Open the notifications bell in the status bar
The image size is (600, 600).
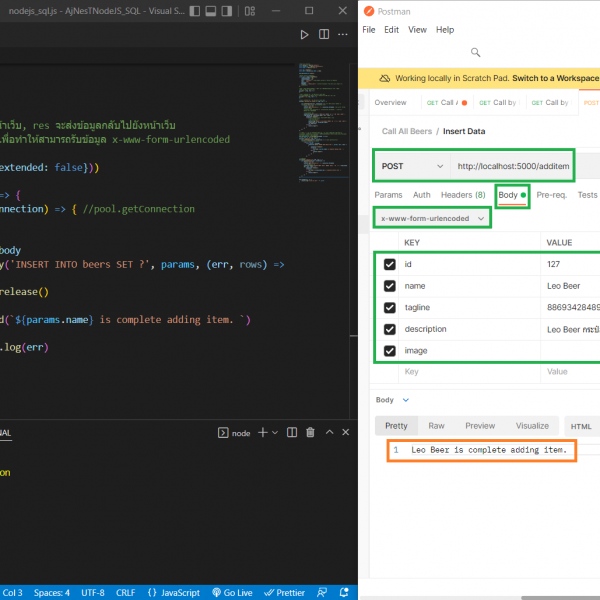345,592
